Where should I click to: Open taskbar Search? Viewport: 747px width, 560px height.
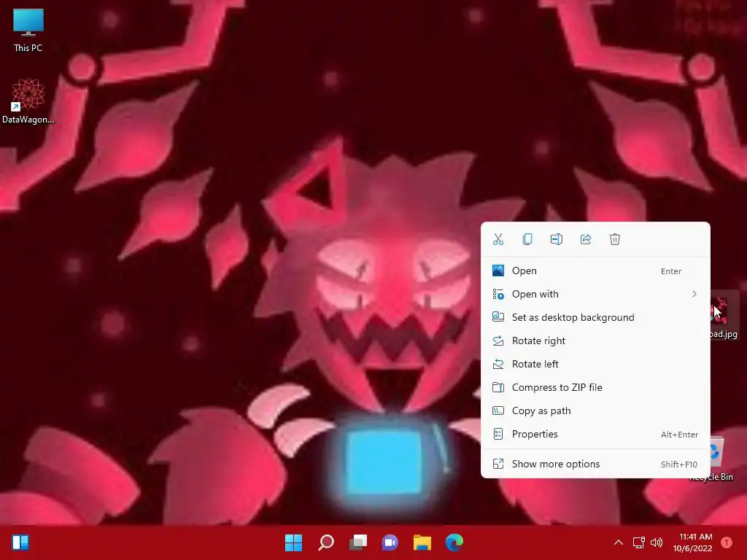point(326,542)
